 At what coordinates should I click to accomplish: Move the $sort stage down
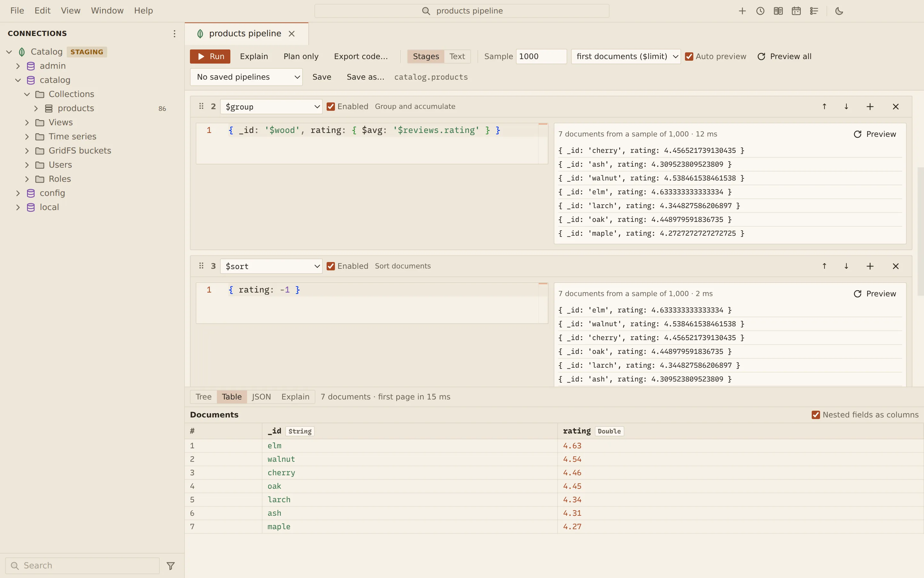(x=846, y=266)
